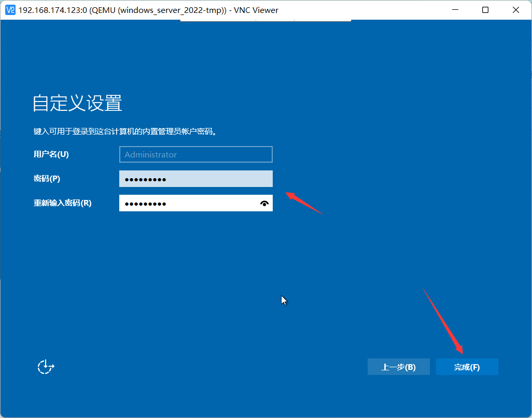532x418 pixels.
Task: Click the Administrator username field
Action: 196,154
